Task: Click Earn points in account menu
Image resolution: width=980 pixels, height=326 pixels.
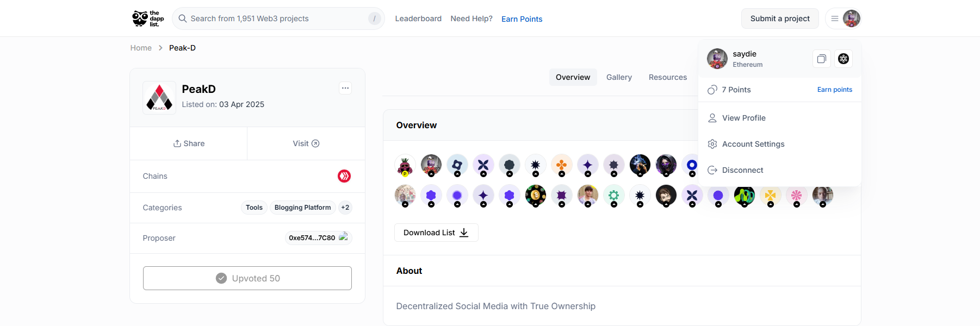Action: [x=834, y=90]
